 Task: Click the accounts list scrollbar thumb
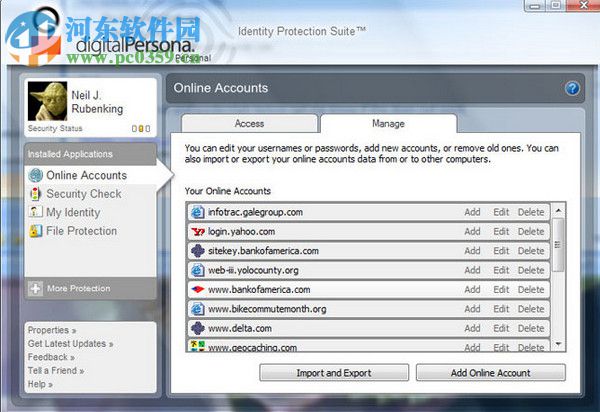click(558, 244)
